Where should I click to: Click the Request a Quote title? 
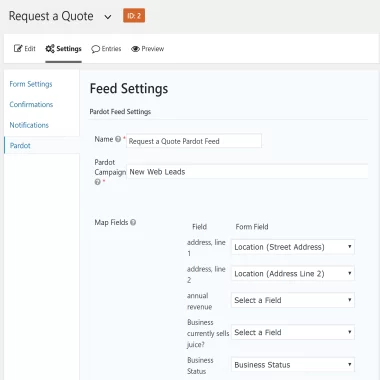tap(51, 16)
